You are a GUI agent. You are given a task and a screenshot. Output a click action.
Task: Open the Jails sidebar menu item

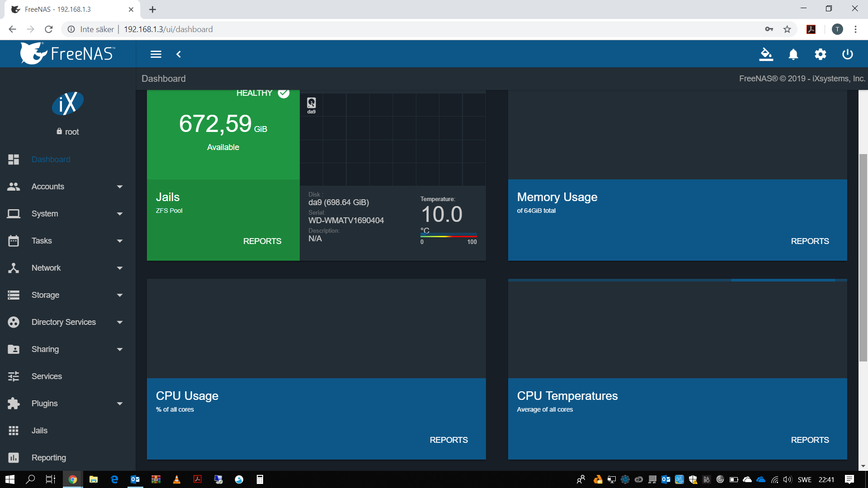(x=68, y=431)
